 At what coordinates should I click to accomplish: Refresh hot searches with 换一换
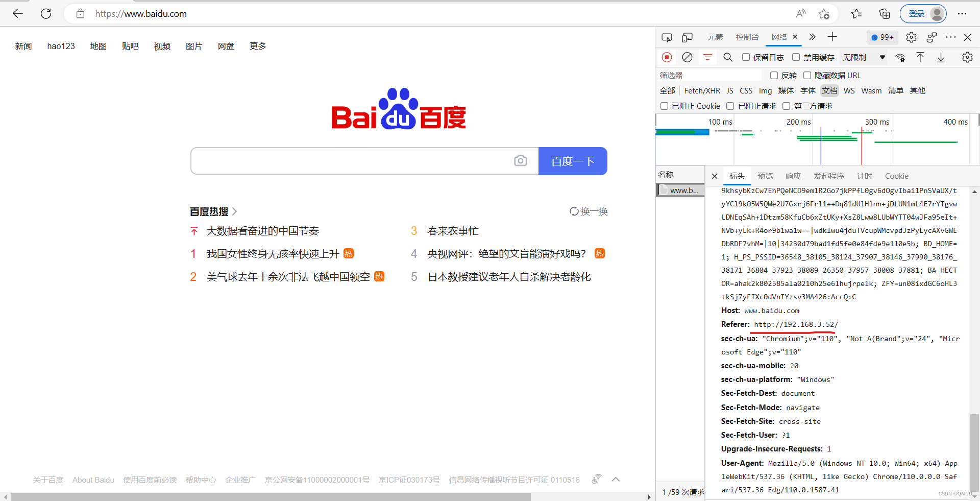coord(589,211)
